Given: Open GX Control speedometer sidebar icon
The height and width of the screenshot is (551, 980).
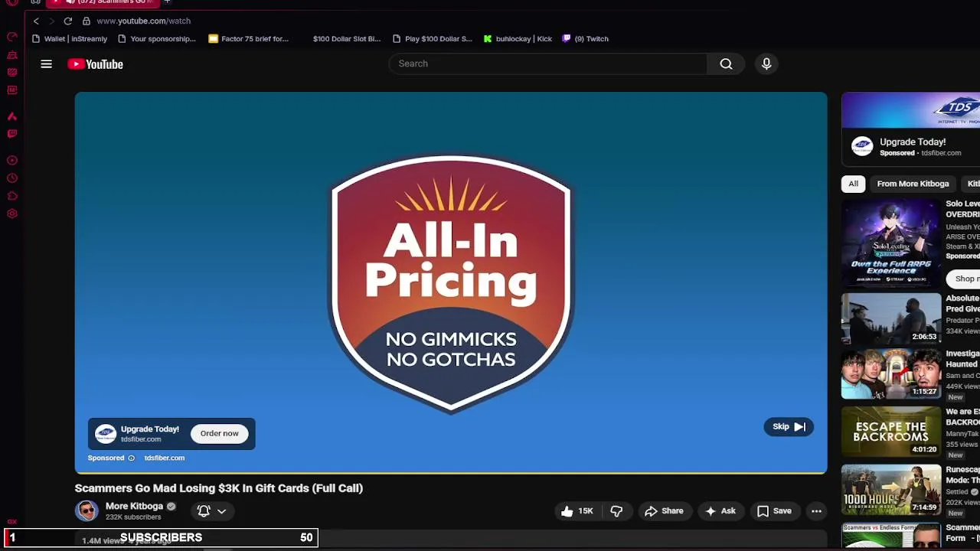Looking at the screenshot, I should click(x=12, y=37).
